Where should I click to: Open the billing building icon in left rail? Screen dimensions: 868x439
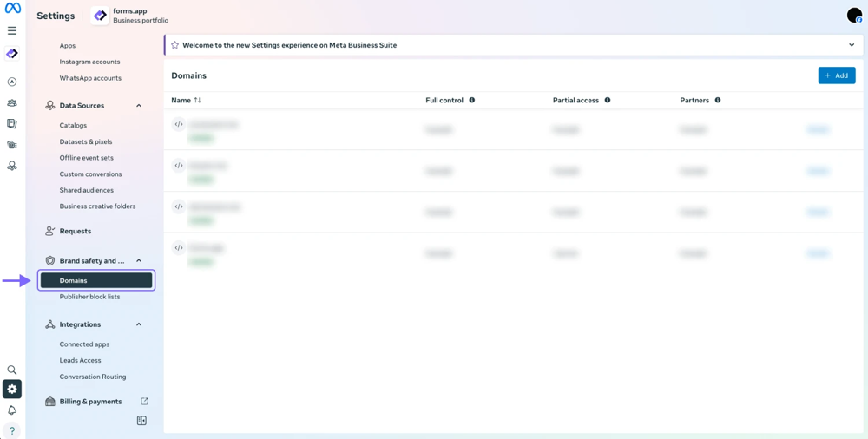coord(12,145)
